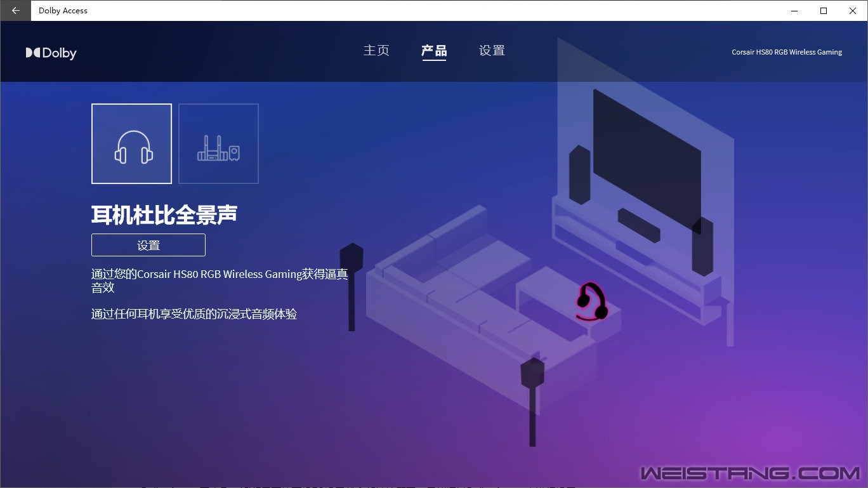Open the 设置 navigation tab
This screenshot has height=488, width=868.
pos(491,51)
